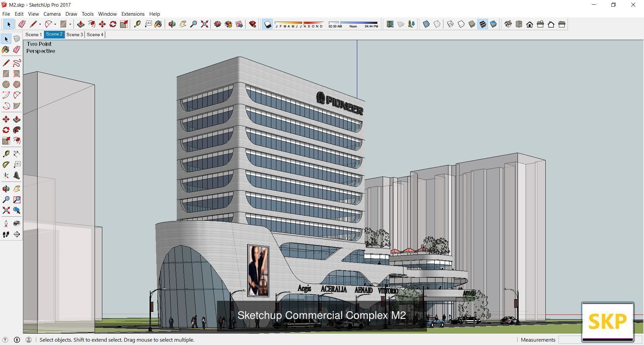Image resolution: width=644 pixels, height=345 pixels.
Task: Open the Extensions menu
Action: 133,14
